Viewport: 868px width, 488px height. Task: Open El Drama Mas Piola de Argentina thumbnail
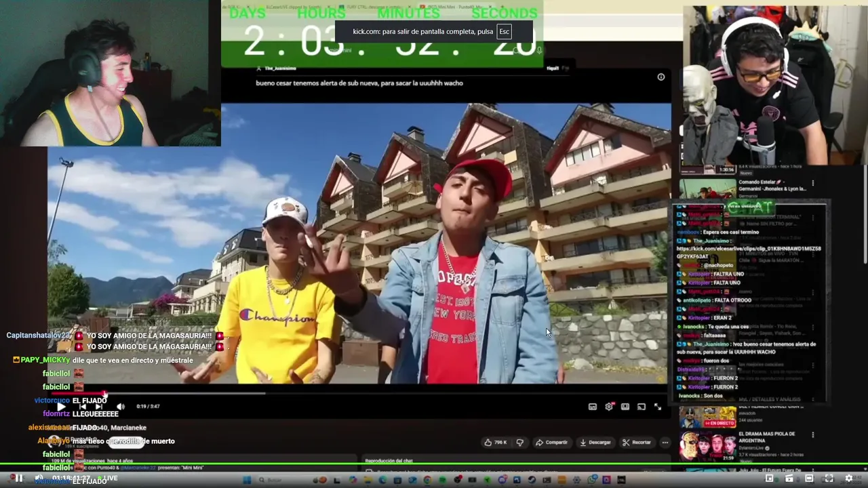tap(707, 446)
